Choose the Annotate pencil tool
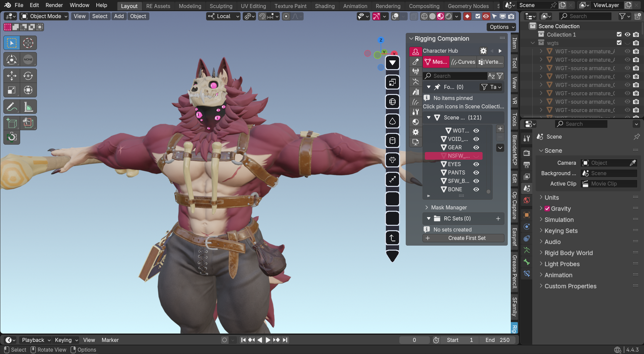 tap(11, 107)
